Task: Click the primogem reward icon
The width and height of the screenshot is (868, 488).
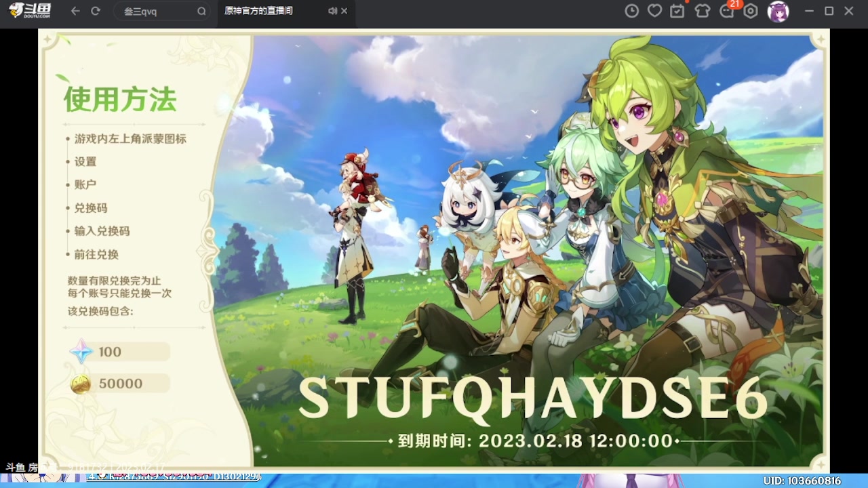Action: [81, 352]
